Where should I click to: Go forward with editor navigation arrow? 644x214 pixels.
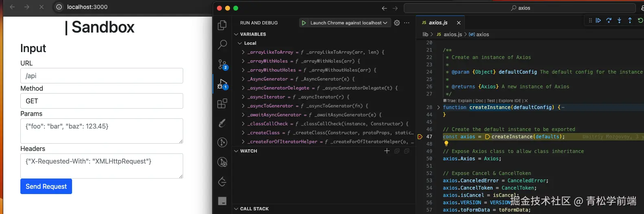395,8
